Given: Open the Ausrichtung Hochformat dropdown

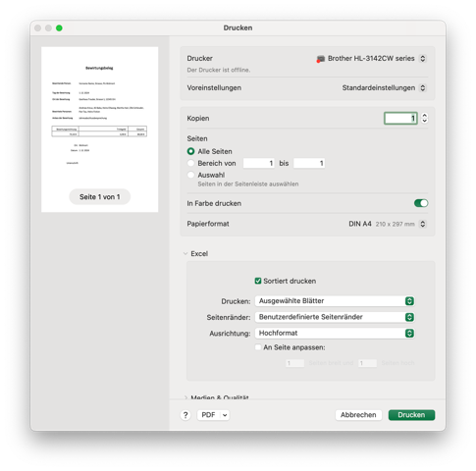Looking at the screenshot, I should coord(335,333).
